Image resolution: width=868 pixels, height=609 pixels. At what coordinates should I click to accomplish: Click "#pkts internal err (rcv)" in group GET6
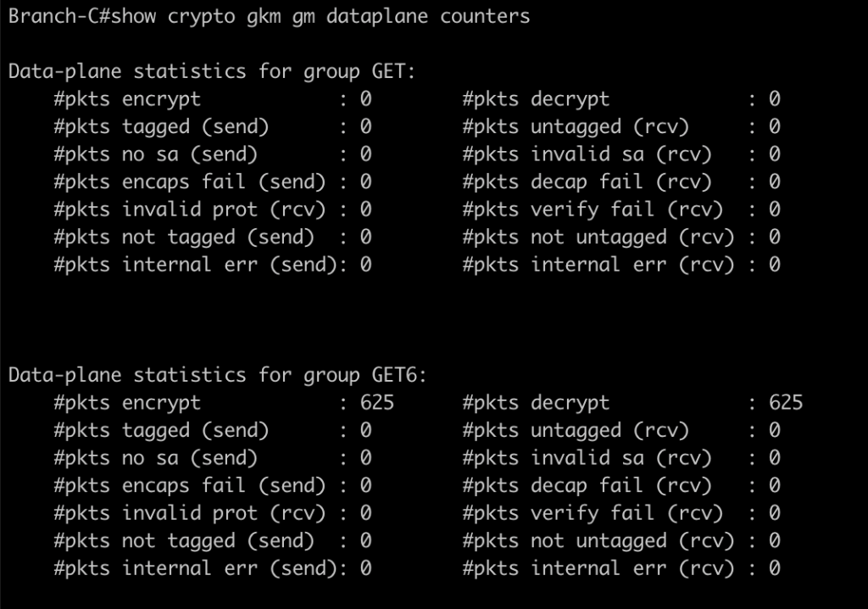click(598, 568)
